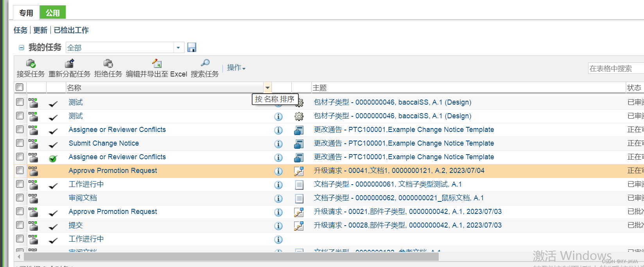Open info icon for Assignee or Reviewer Conflicts with black check
The image size is (644, 267).
point(278,130)
